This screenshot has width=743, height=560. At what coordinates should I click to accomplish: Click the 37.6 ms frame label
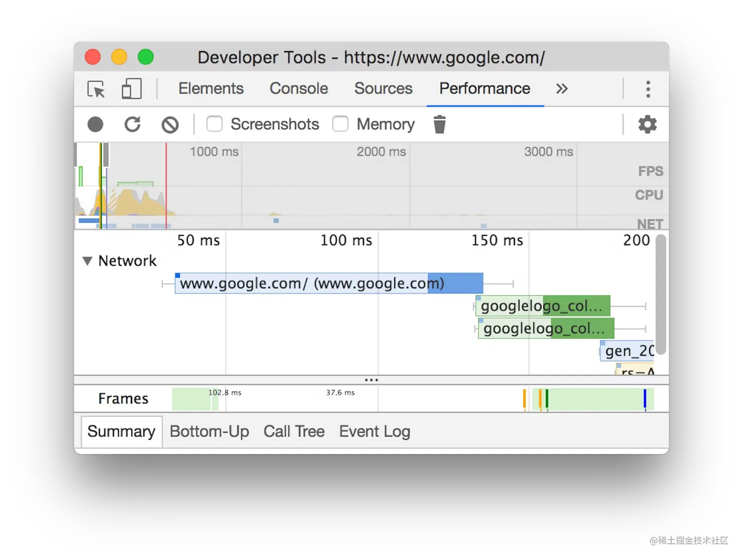340,392
